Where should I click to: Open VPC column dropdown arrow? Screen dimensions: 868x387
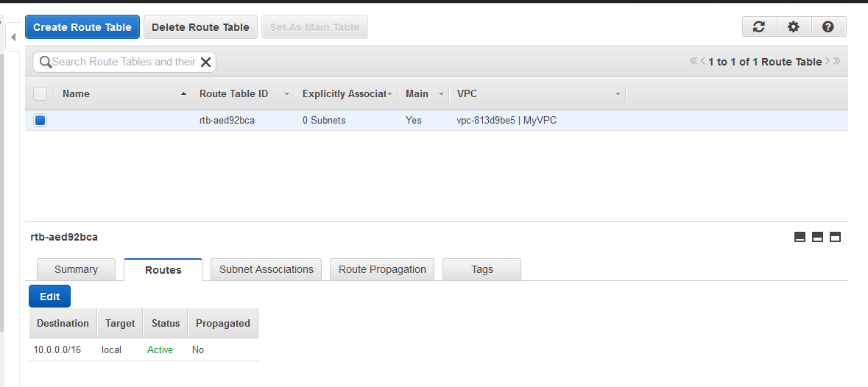click(x=618, y=94)
